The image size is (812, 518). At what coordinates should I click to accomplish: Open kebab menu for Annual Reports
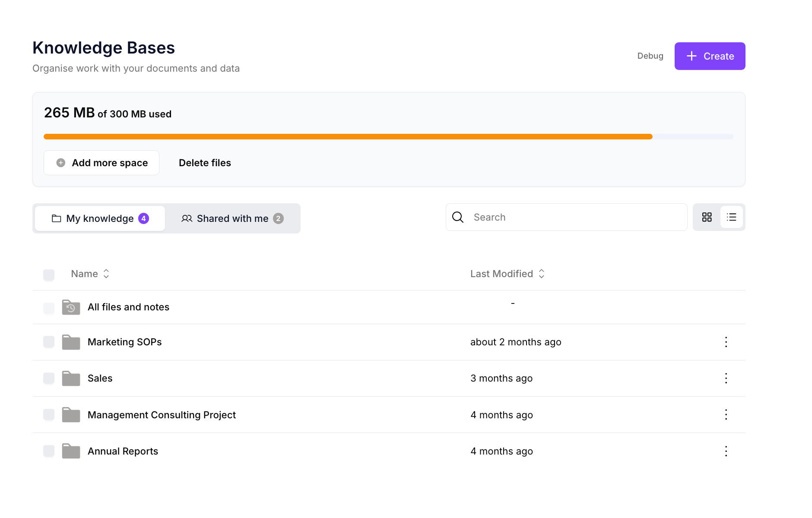coord(726,451)
